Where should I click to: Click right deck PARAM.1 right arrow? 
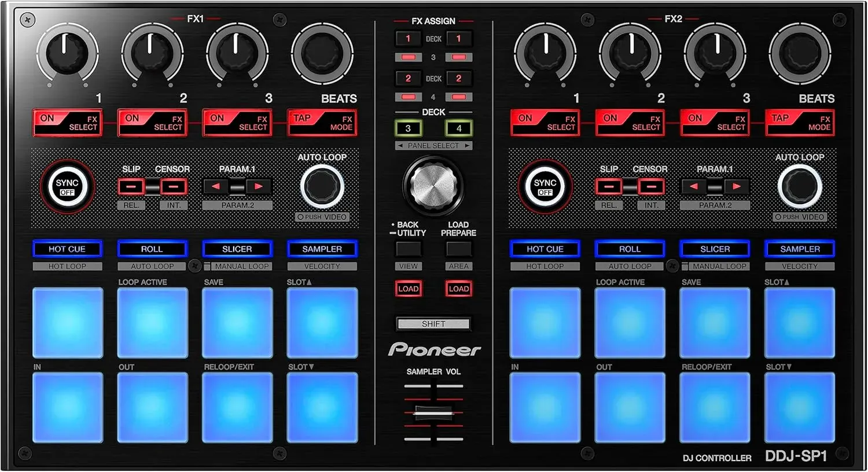coord(736,187)
